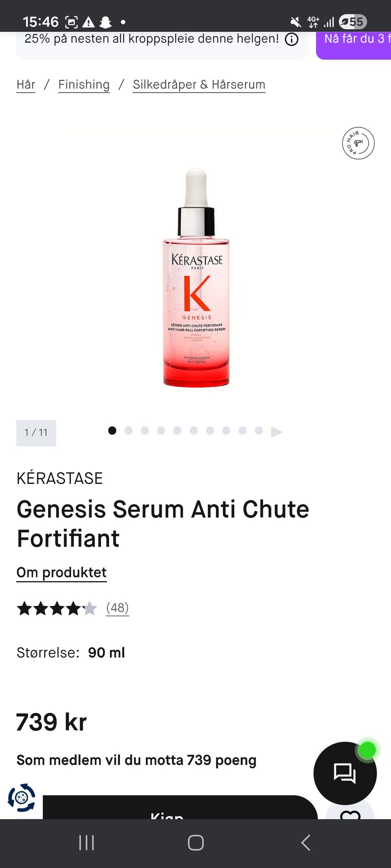Open the Pro Hair badge icon
This screenshot has width=391, height=868.
coord(358,143)
